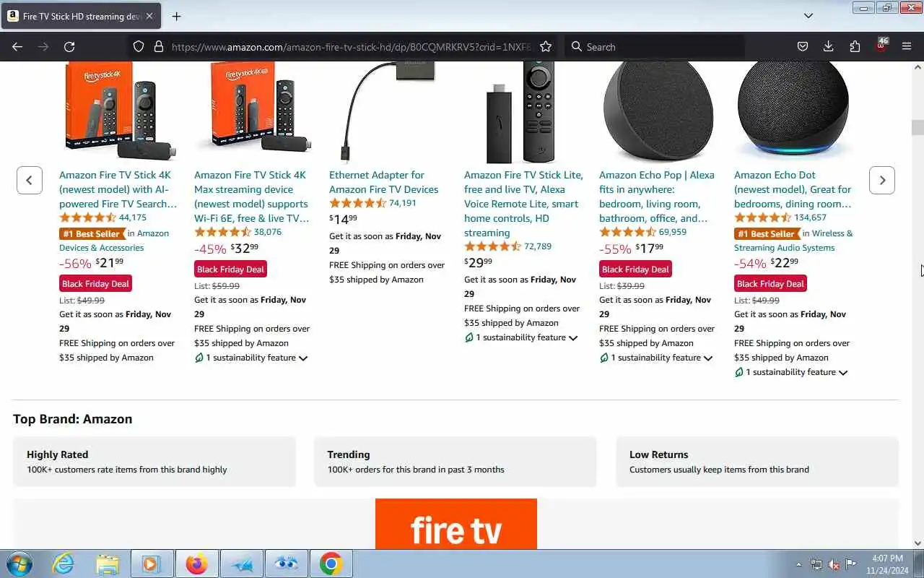The image size is (924, 578).
Task: Expand sustainability feature under Fire TV Stick Lite
Action: (522, 337)
